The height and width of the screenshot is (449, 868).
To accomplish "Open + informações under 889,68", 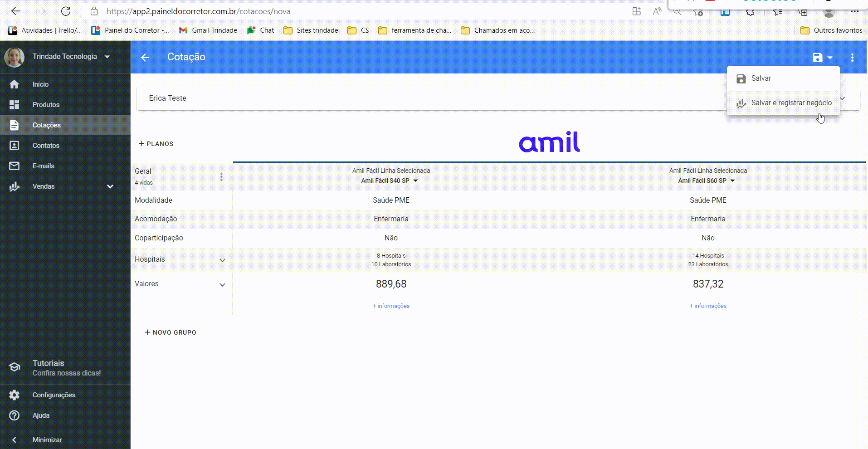I will pos(391,306).
